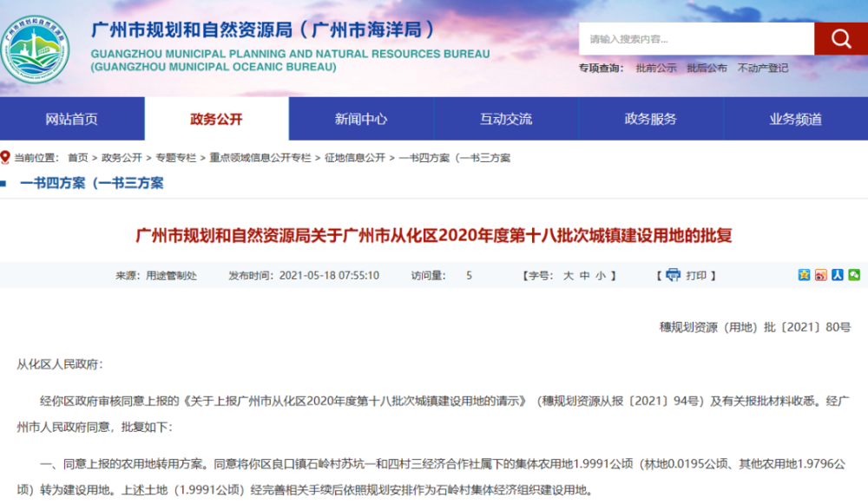
Task: Open 不动产登记 special query link
Action: (762, 68)
